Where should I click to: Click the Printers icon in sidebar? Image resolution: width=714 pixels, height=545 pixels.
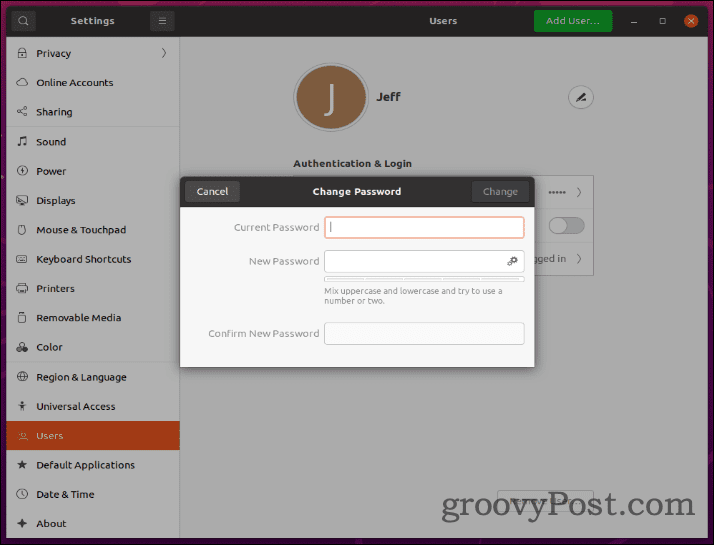tap(22, 289)
